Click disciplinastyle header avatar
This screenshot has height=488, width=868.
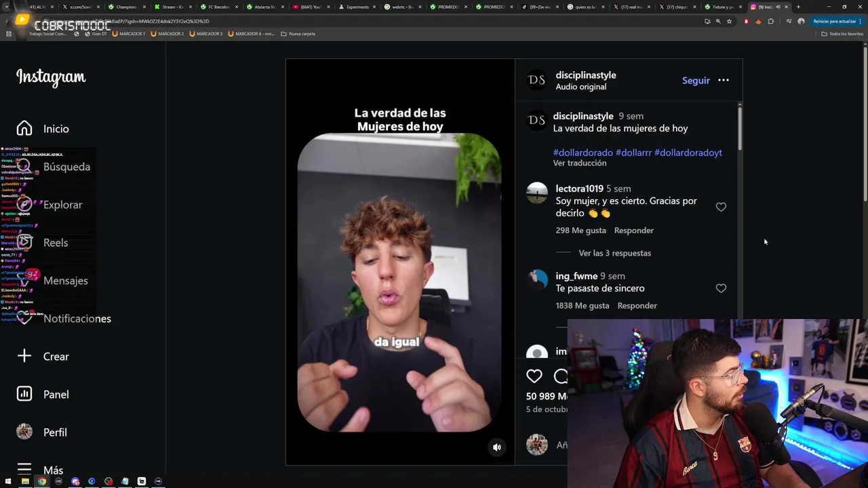tap(536, 80)
